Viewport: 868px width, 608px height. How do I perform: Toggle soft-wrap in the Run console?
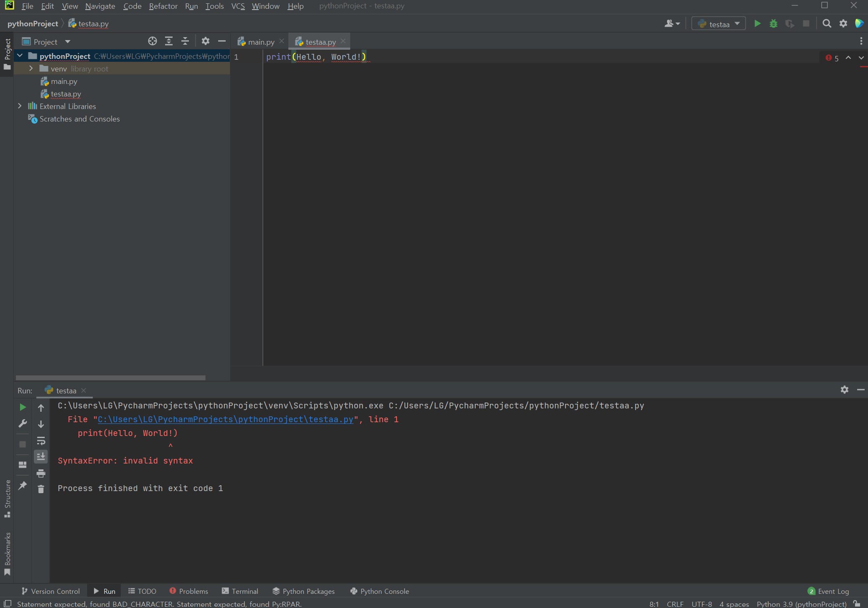41,441
